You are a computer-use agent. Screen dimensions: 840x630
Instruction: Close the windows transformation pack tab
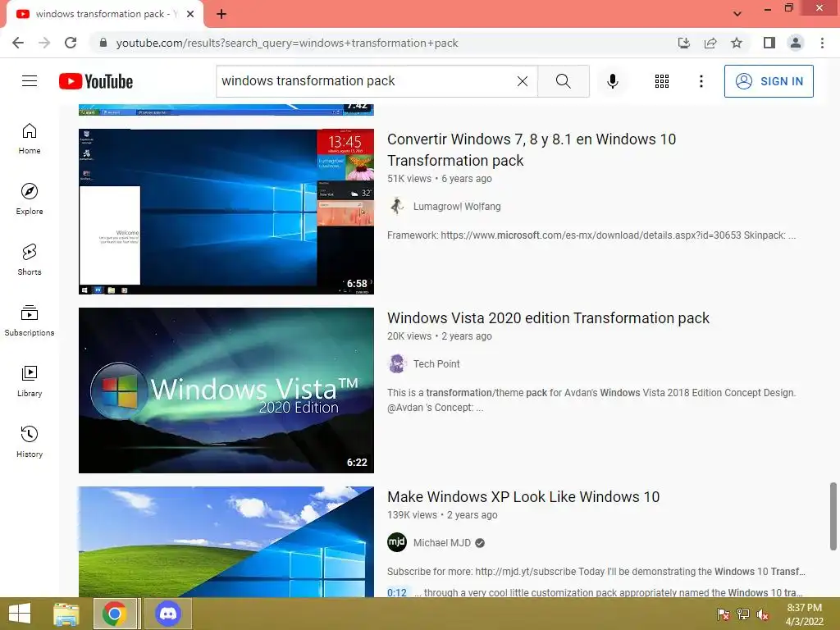tap(190, 14)
